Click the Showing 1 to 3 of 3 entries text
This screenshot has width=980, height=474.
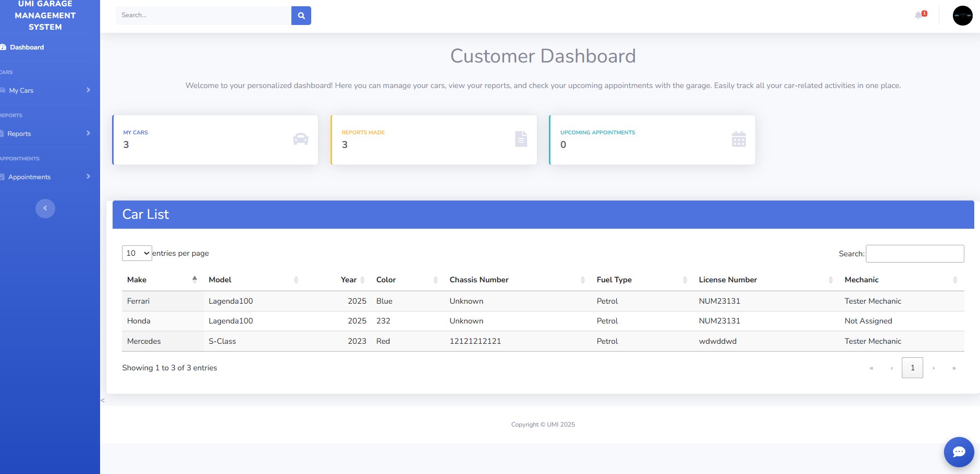click(x=169, y=368)
